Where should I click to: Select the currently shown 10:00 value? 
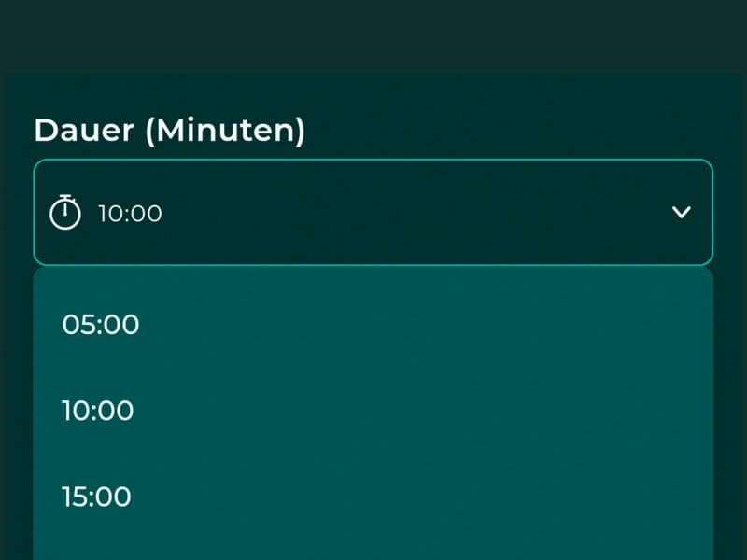(130, 214)
